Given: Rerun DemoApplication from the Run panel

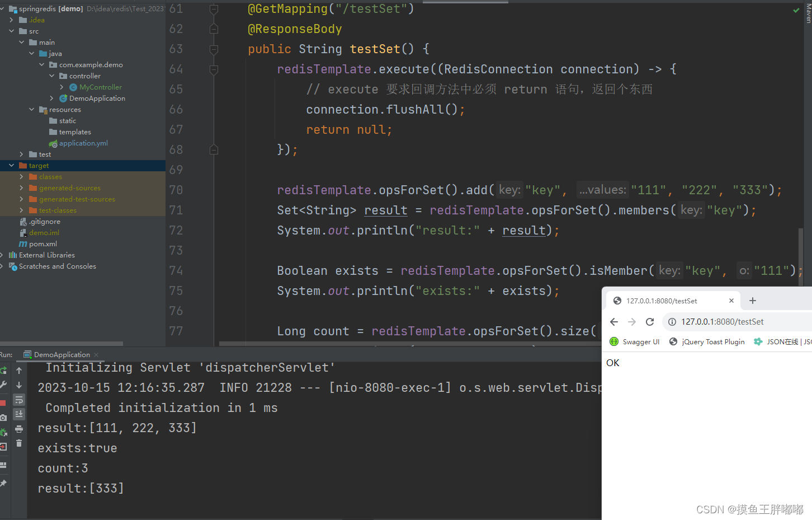Looking at the screenshot, I should 3,370.
